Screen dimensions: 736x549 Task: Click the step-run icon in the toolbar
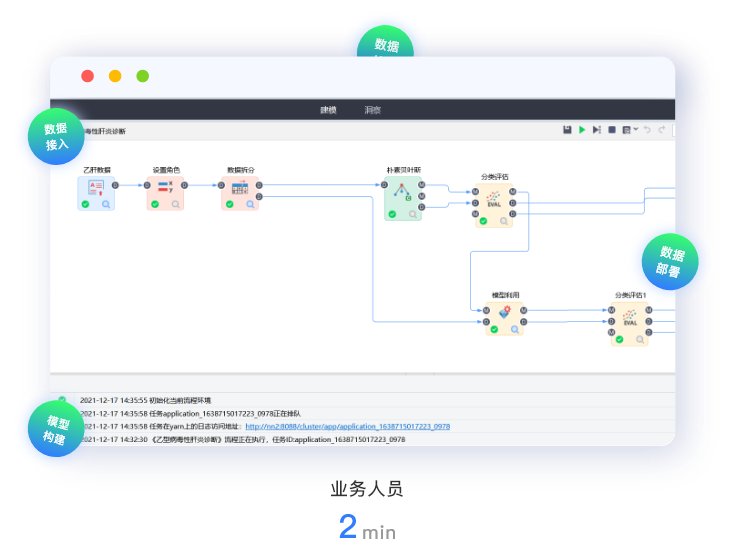pyautogui.click(x=597, y=130)
